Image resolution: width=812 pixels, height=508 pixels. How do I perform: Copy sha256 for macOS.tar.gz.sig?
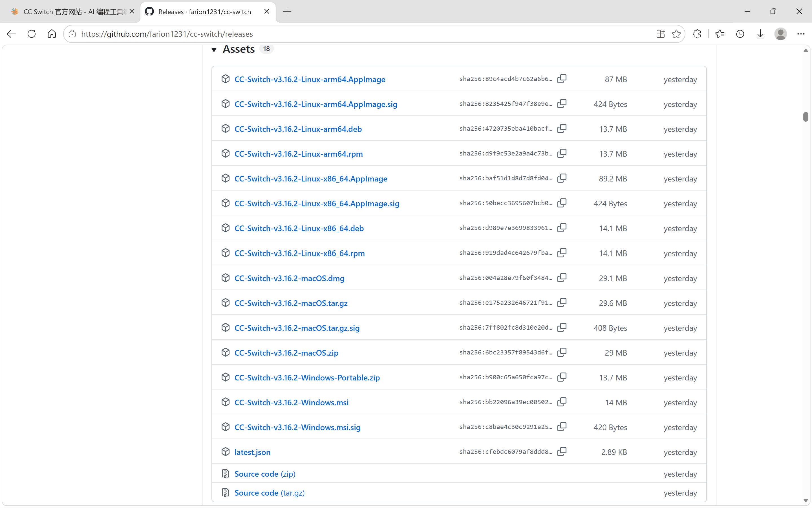[562, 328]
